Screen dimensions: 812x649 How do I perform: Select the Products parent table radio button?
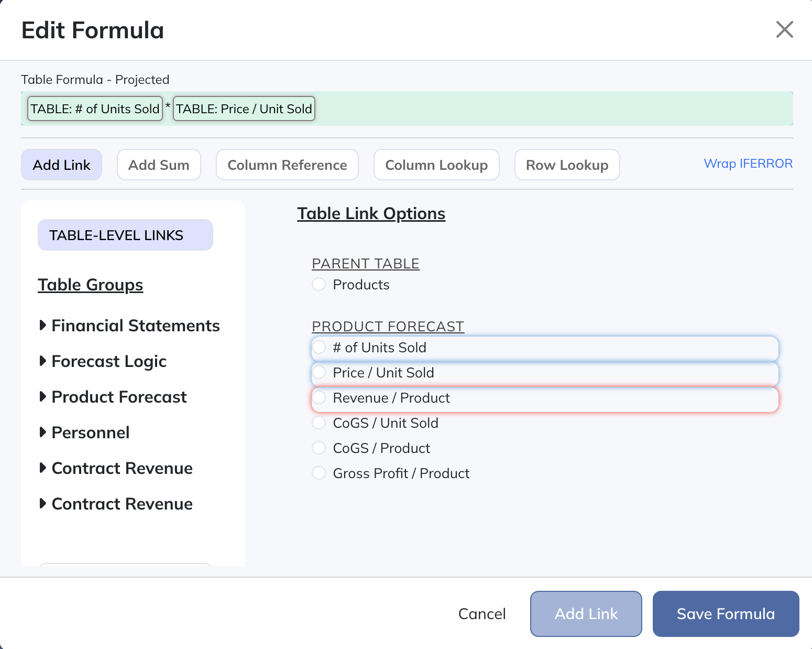pos(319,285)
